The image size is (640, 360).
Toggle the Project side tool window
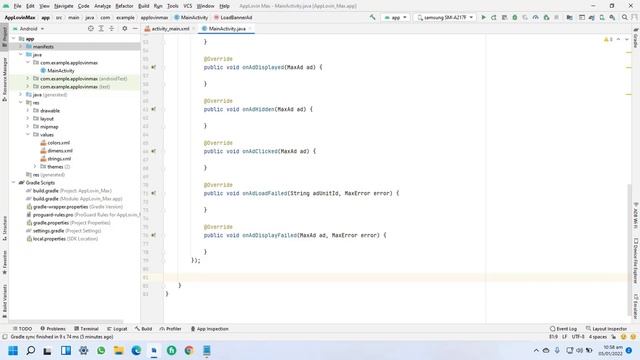[x=4, y=37]
